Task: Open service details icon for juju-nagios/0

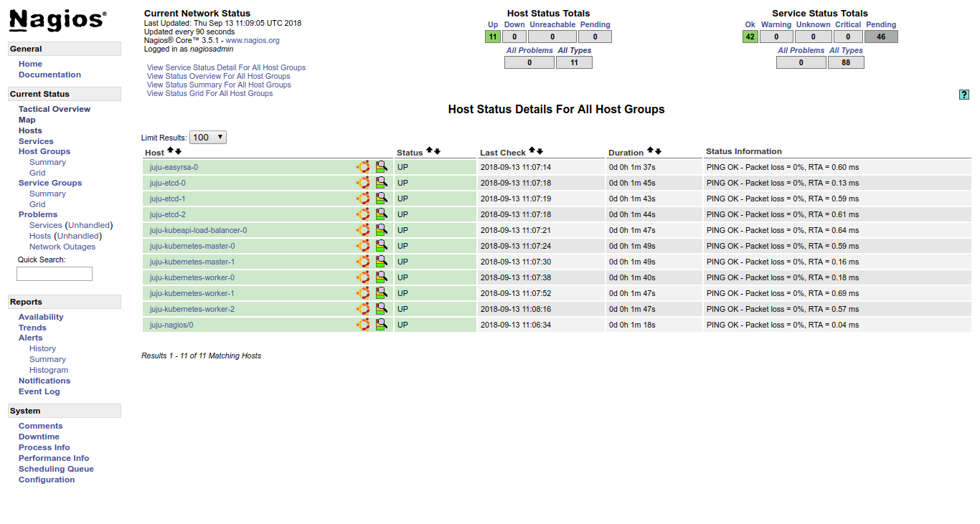Action: point(382,325)
